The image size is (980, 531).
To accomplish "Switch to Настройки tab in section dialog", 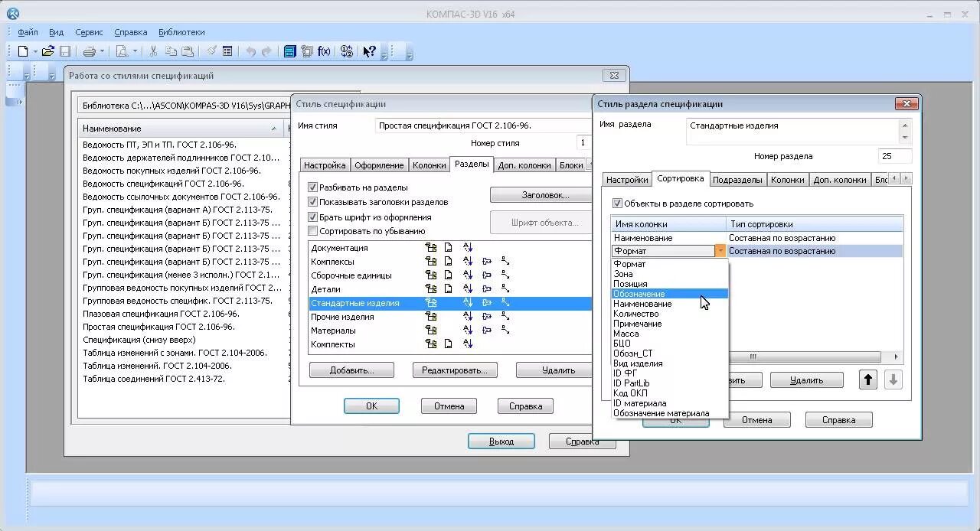I will click(x=627, y=180).
